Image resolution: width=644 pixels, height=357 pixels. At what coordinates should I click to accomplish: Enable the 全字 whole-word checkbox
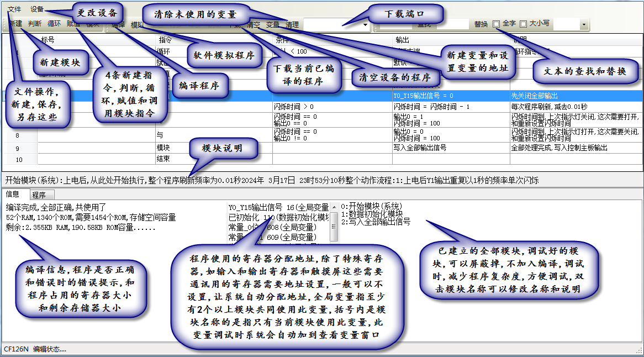tap(497, 24)
